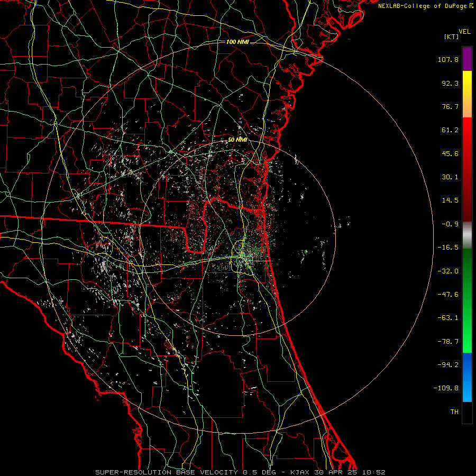Click the Super-Resolution Base Velocity caption
The image size is (476, 476).
[x=241, y=472]
